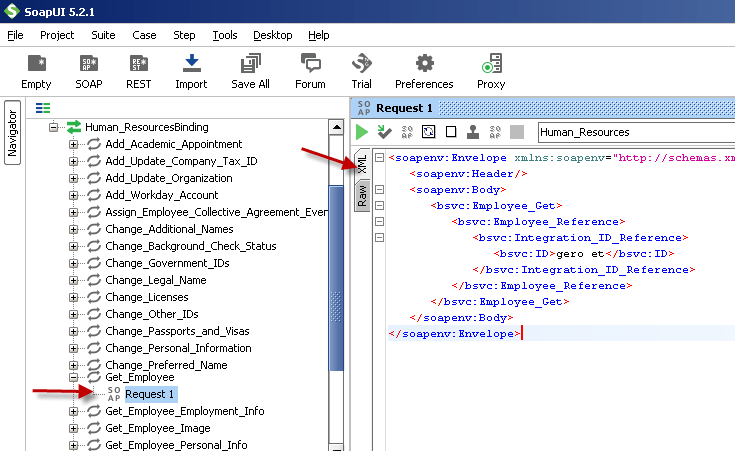Expand Change_Government_IDs node

[74, 263]
